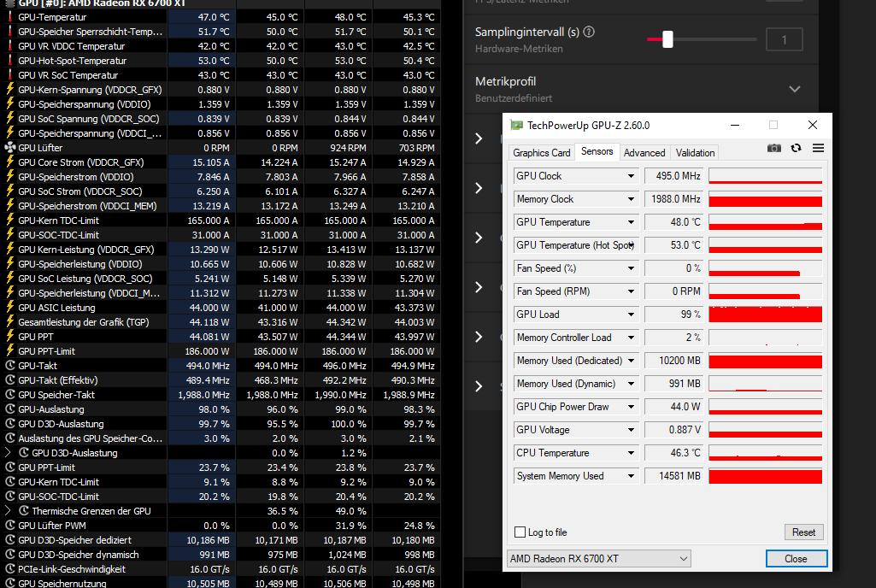Screen dimensions: 876x588
Task: Click the GPU Load history graph
Action: pos(766,315)
